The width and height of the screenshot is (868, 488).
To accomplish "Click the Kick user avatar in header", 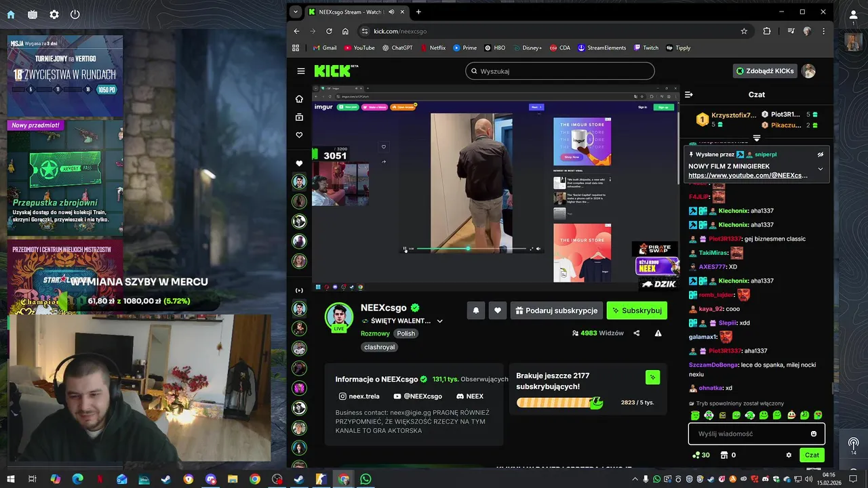I will 808,71.
